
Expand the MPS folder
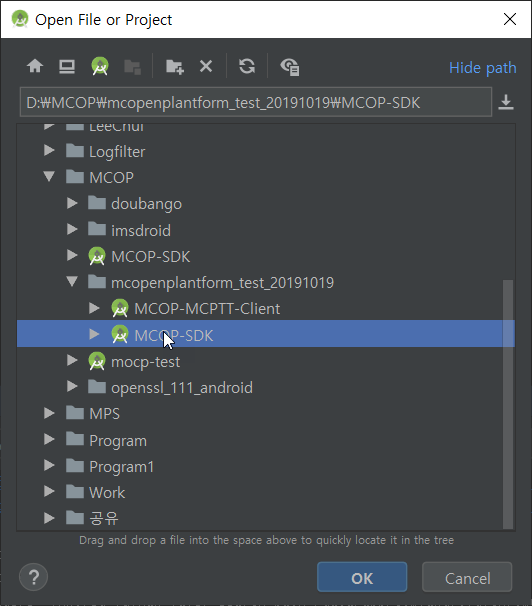(x=49, y=413)
